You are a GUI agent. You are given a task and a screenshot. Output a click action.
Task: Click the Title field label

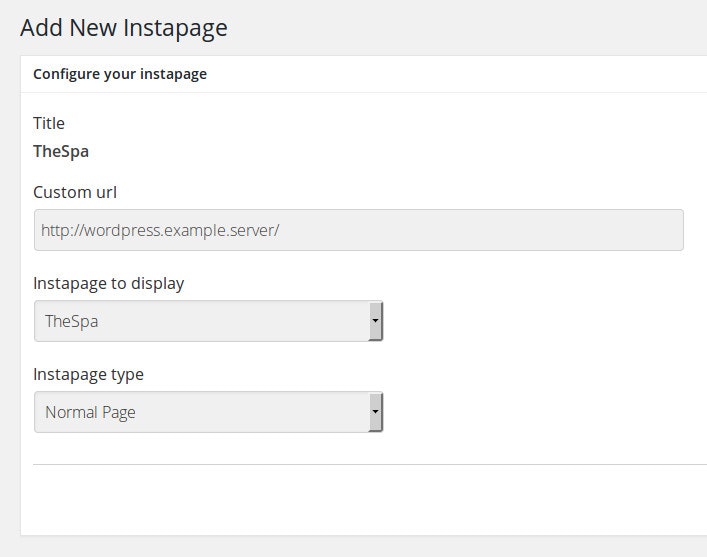(x=49, y=123)
